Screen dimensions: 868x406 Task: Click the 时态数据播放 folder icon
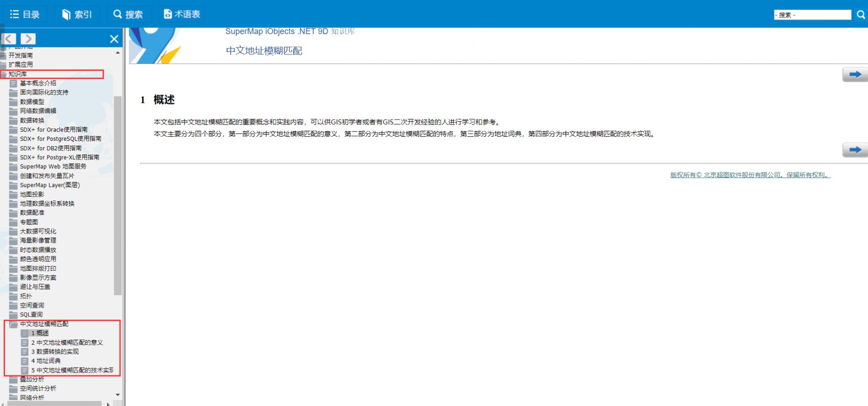coord(13,250)
